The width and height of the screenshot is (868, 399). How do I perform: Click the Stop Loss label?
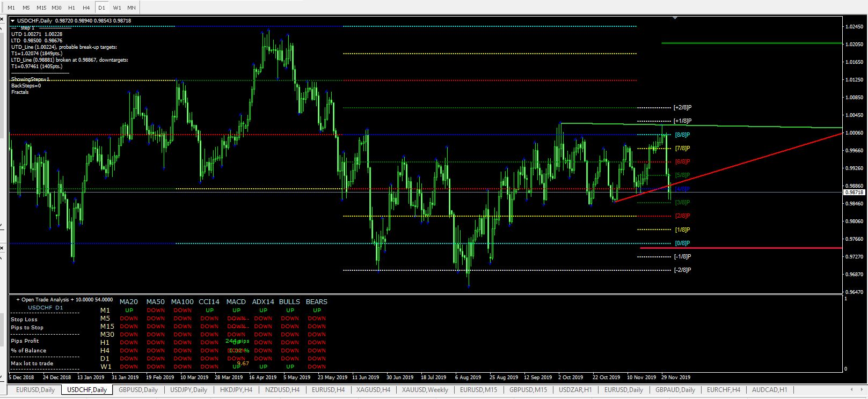click(24, 320)
